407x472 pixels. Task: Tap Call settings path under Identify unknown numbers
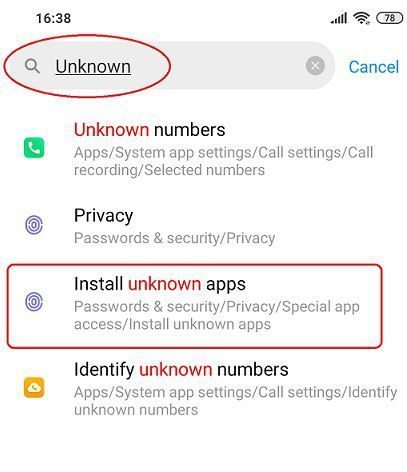235,401
